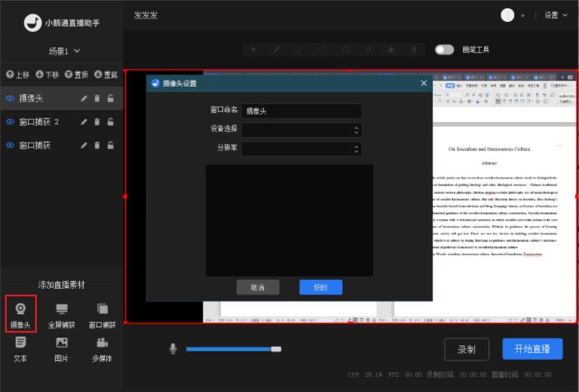Click the microphone volume slider

click(x=233, y=348)
